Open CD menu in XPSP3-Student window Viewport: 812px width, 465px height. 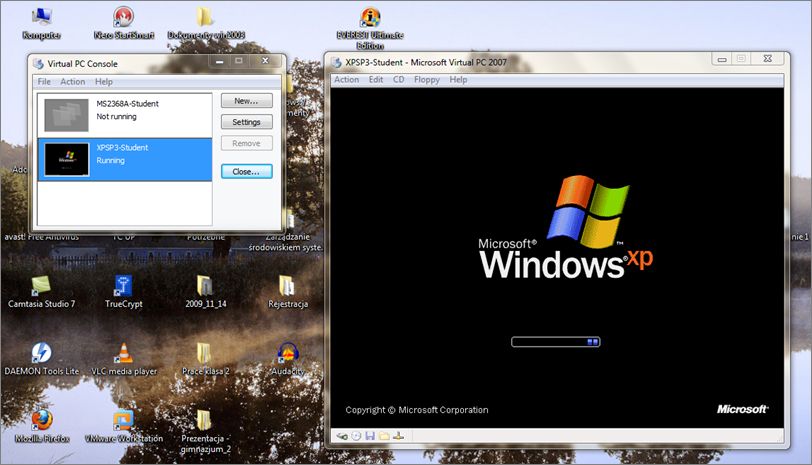pos(398,80)
